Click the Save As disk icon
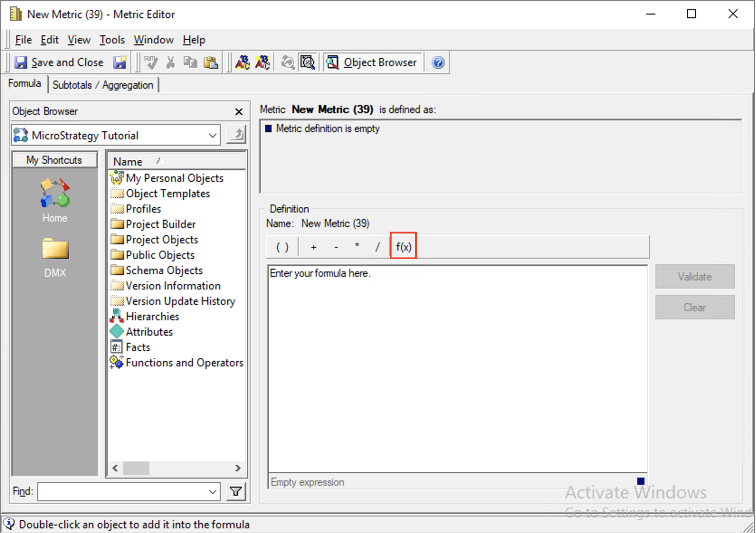 pyautogui.click(x=120, y=62)
